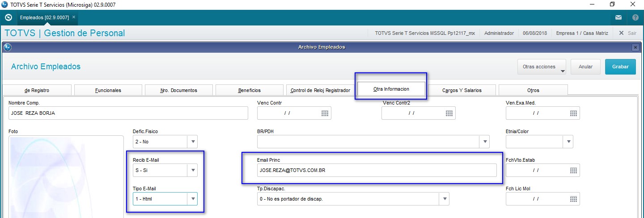Click Empresa 1 / Casa Matriz text
Screen dimensions: 644x218
tap(581, 33)
